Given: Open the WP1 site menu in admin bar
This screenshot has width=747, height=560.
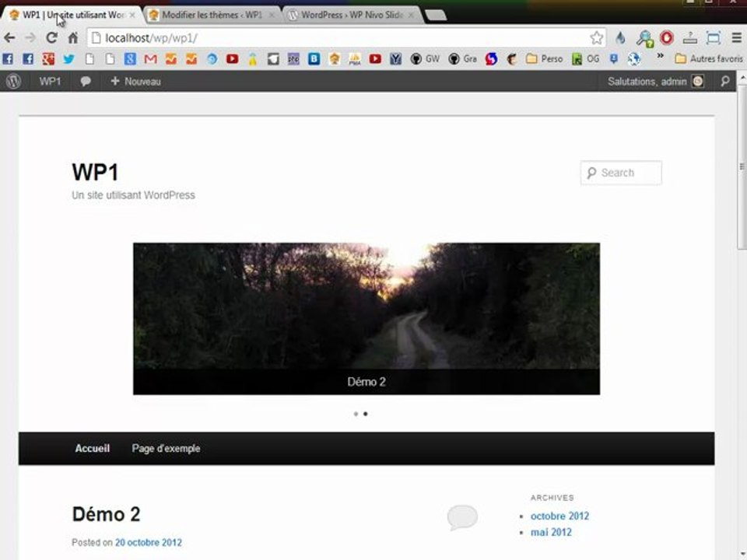Looking at the screenshot, I should tap(50, 82).
